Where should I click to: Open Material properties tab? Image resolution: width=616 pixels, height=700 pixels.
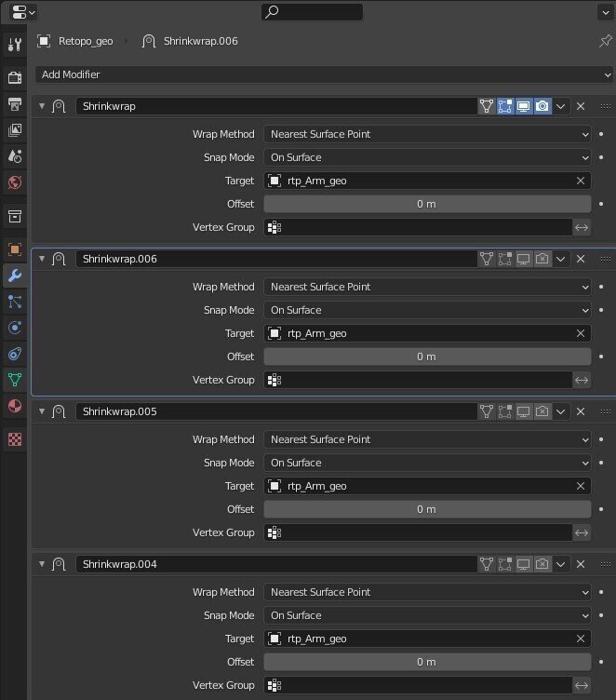14,406
